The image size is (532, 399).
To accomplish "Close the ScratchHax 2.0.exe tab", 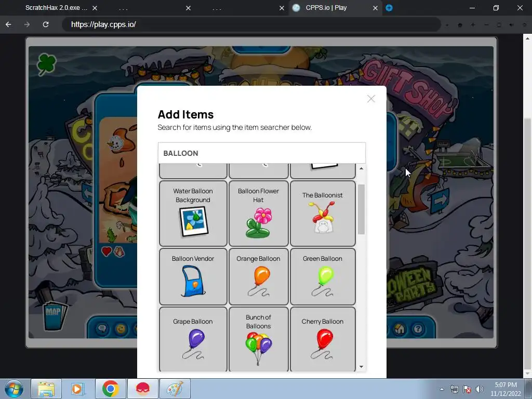I will (95, 8).
